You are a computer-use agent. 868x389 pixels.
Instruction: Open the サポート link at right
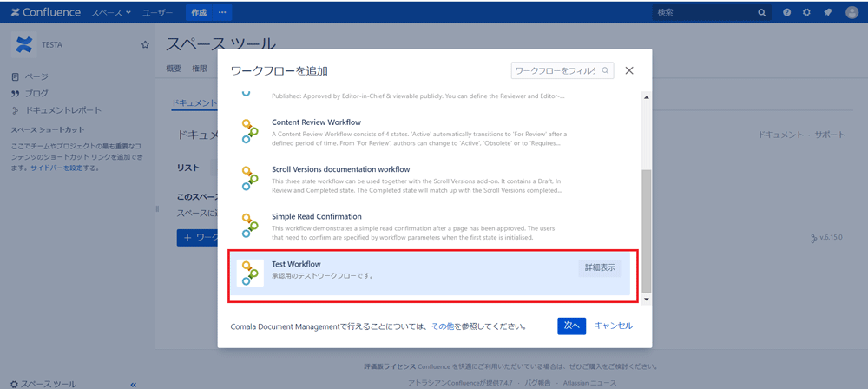830,135
